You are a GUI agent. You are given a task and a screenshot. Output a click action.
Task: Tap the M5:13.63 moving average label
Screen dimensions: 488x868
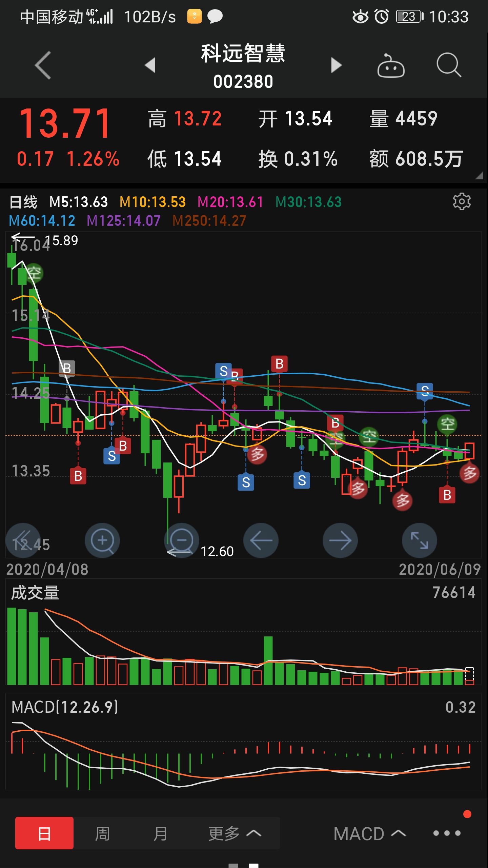(x=79, y=202)
